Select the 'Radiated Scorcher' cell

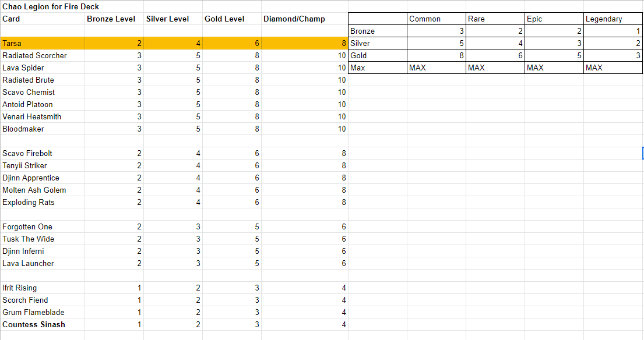43,55
